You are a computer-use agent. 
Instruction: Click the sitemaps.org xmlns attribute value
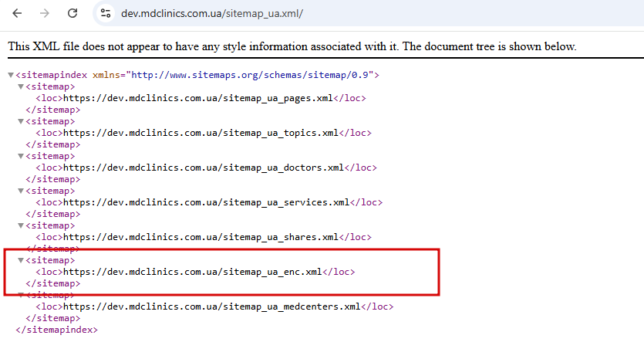(250, 75)
